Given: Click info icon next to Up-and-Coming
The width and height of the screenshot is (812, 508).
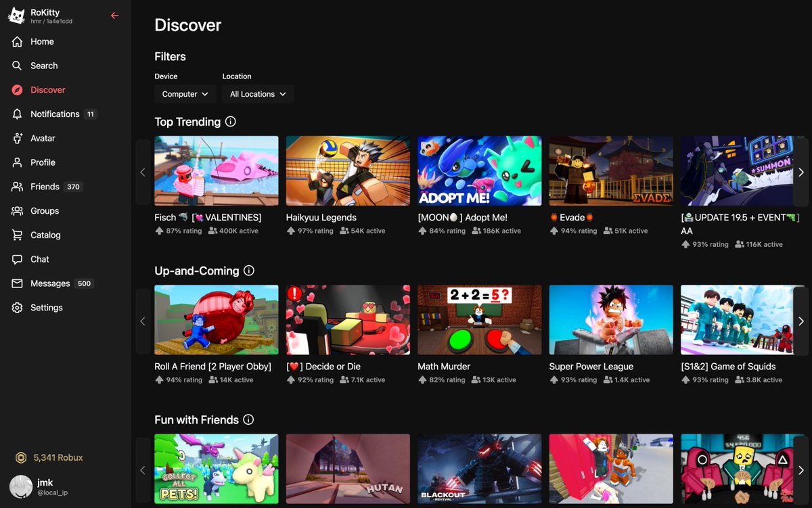Looking at the screenshot, I should pos(249,271).
